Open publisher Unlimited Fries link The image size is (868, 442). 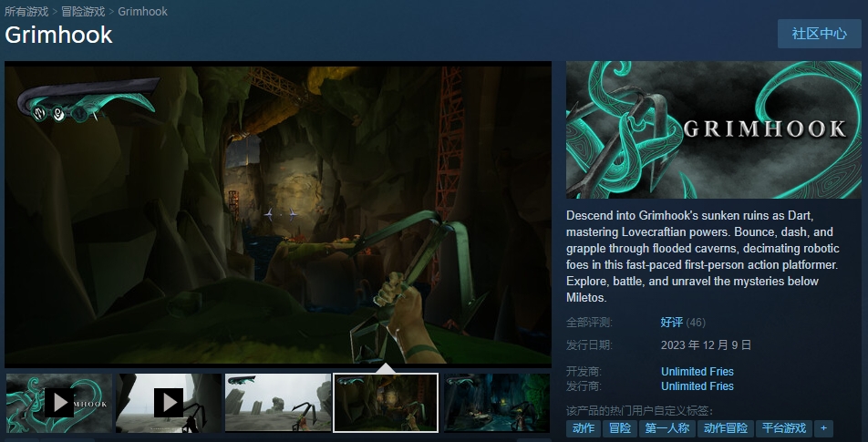(x=697, y=386)
